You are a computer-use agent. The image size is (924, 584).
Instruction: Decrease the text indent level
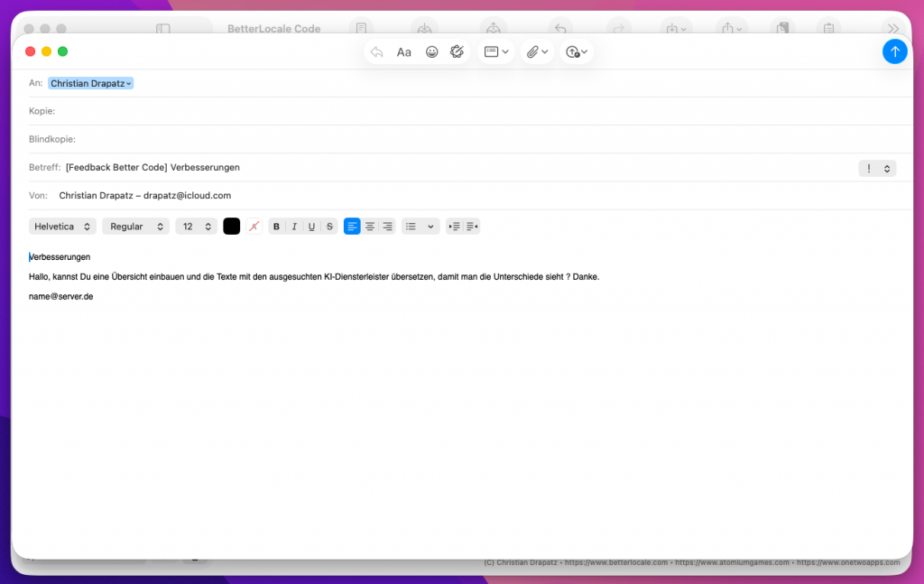click(454, 227)
